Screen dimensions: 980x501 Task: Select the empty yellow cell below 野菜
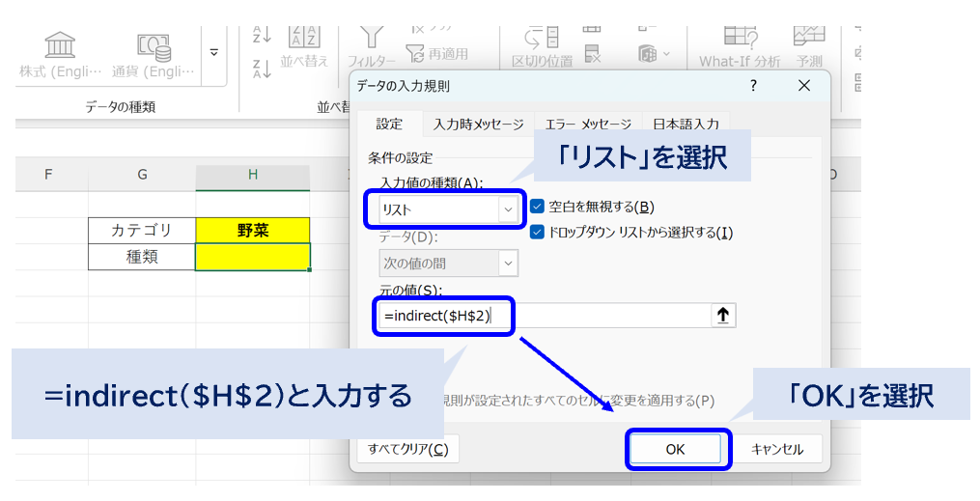[253, 257]
